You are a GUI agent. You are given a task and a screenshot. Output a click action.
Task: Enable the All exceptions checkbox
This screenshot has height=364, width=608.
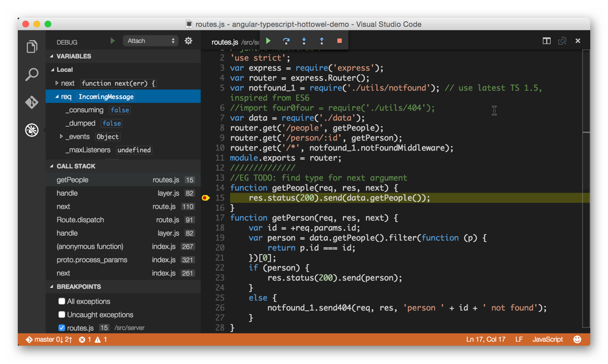[62, 301]
